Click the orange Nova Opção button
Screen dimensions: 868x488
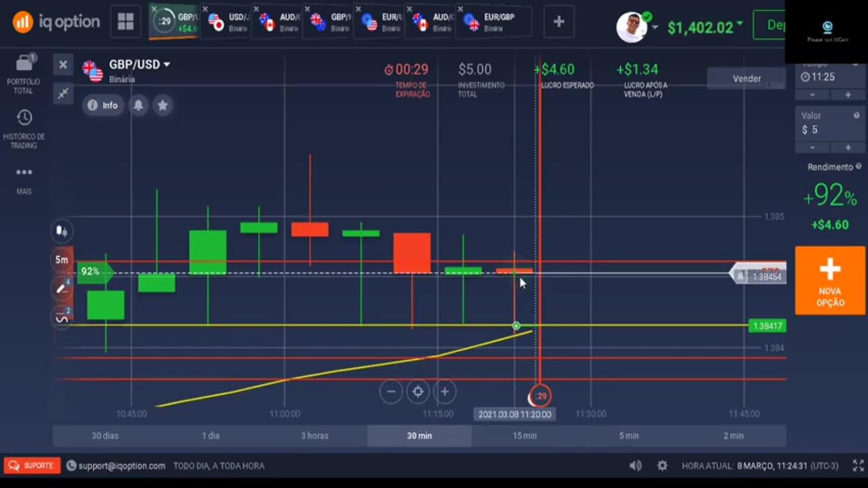coord(829,280)
